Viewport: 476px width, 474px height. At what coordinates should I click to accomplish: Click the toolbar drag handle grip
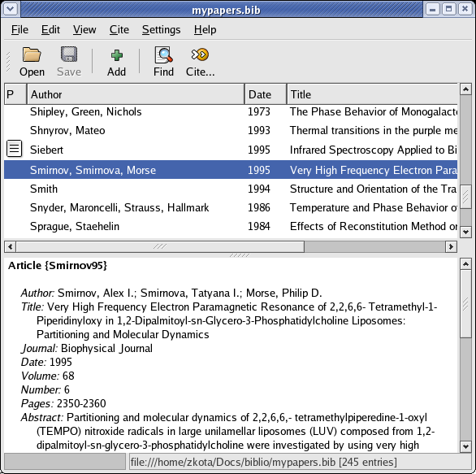[x=8, y=62]
